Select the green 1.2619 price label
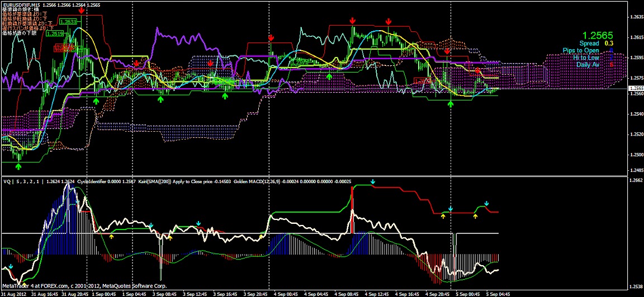This screenshot has width=644, height=297. 55,33
